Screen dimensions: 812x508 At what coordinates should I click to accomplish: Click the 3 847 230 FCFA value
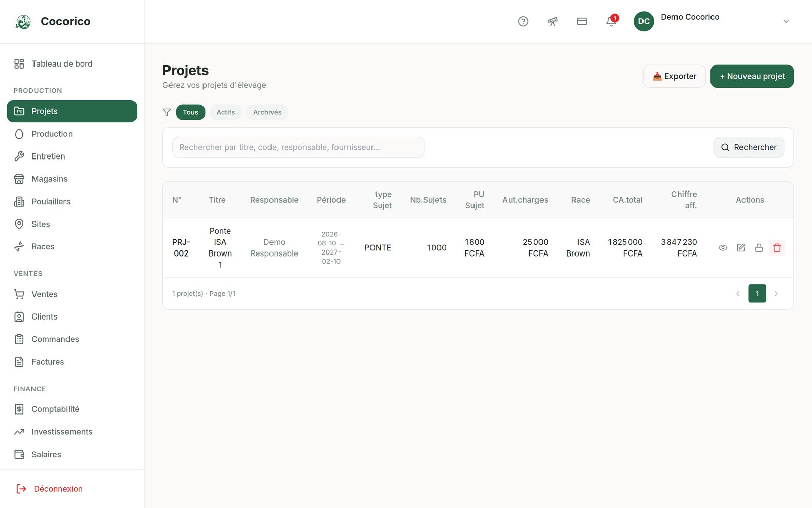[x=679, y=248]
